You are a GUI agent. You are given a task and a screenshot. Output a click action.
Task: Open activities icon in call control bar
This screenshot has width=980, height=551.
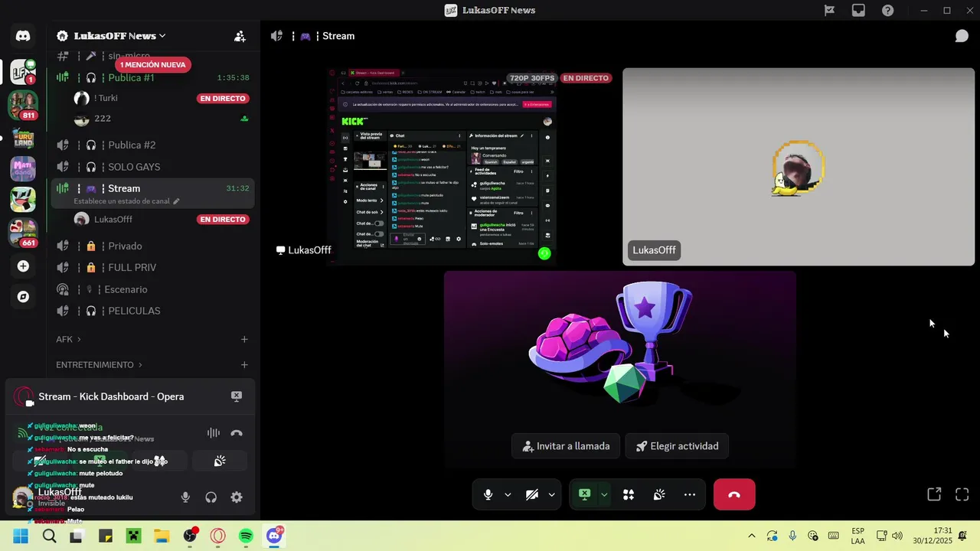(629, 495)
